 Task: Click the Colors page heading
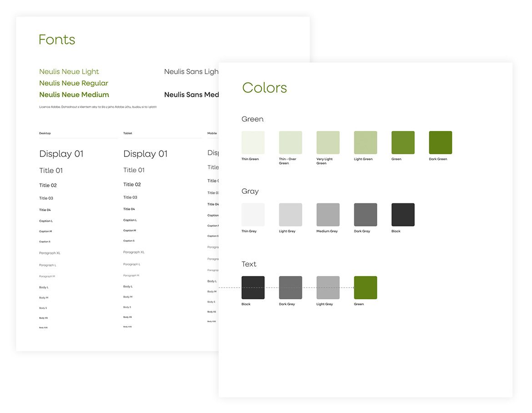(264, 88)
